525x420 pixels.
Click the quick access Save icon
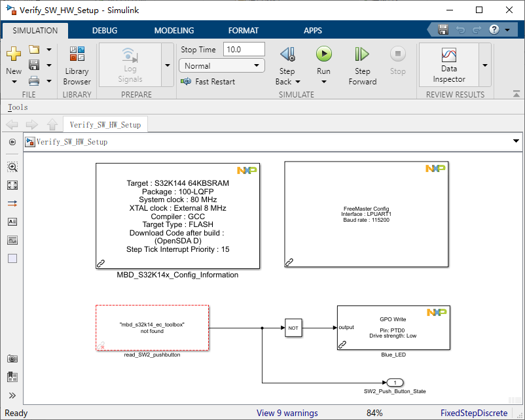pyautogui.click(x=443, y=30)
